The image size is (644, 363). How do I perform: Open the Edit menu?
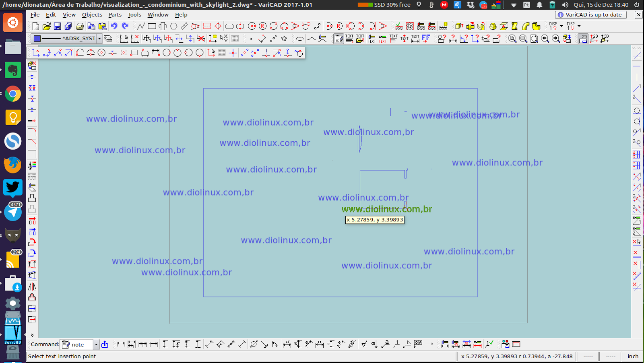pos(51,14)
